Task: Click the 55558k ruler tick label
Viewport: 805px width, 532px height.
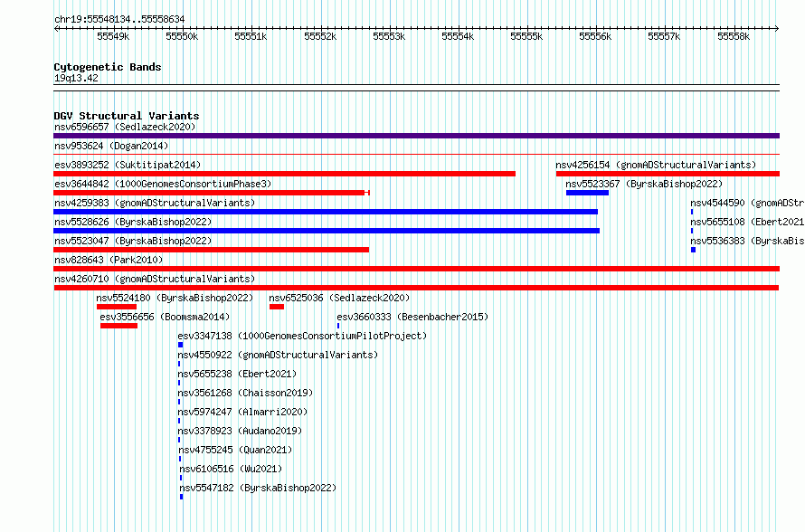Action: coord(734,36)
